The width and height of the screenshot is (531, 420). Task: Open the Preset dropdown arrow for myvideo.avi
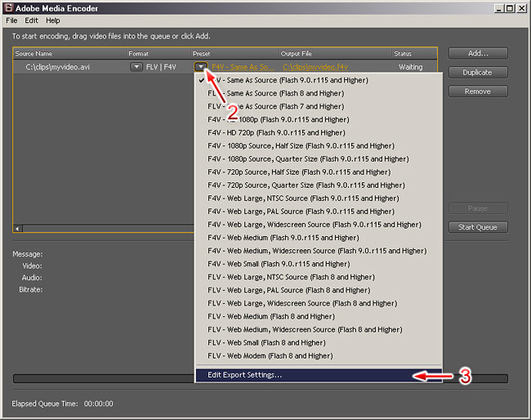201,67
